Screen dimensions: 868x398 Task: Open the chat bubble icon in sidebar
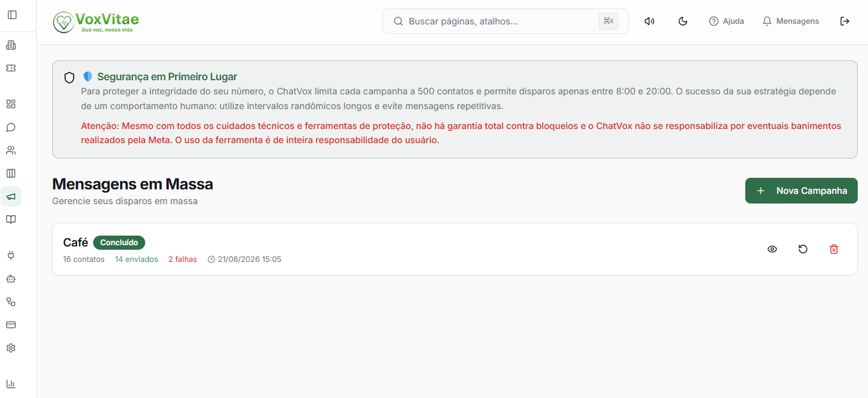tap(11, 127)
